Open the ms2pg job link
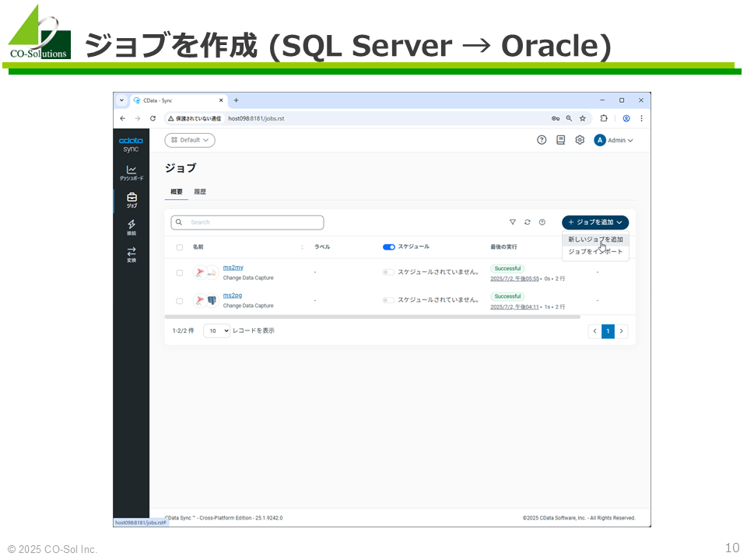747x560 pixels. pos(233,296)
